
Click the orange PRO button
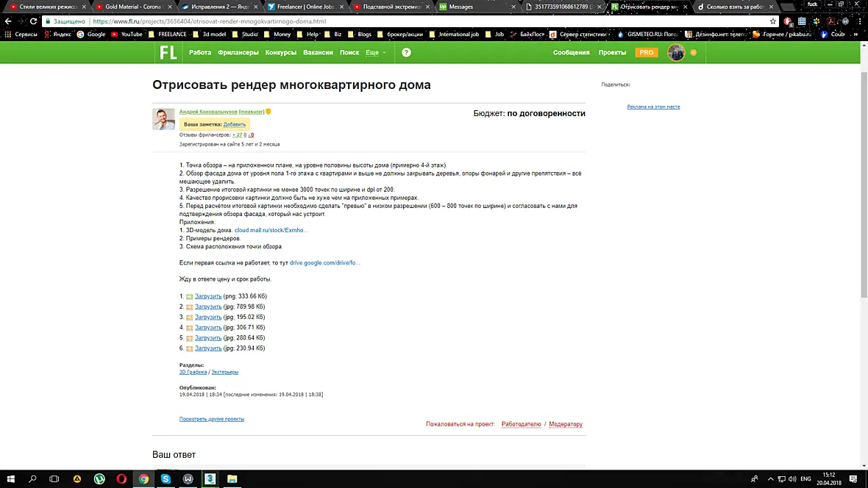click(x=647, y=53)
